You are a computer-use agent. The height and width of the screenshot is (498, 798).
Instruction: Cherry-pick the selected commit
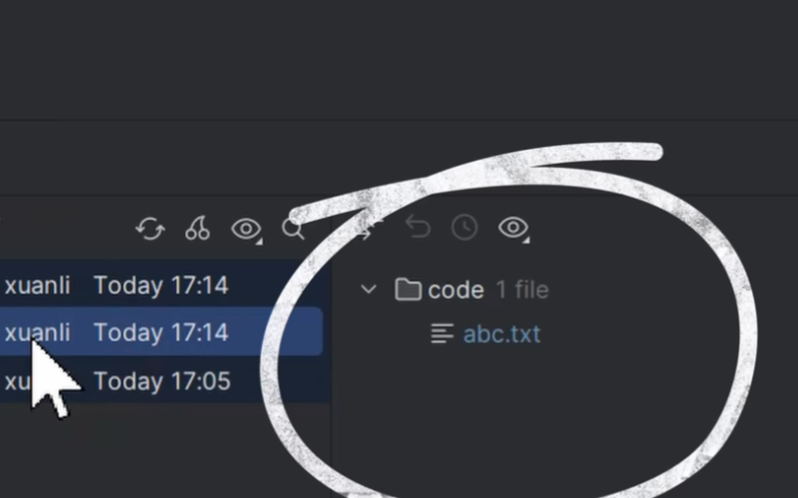[x=197, y=228]
